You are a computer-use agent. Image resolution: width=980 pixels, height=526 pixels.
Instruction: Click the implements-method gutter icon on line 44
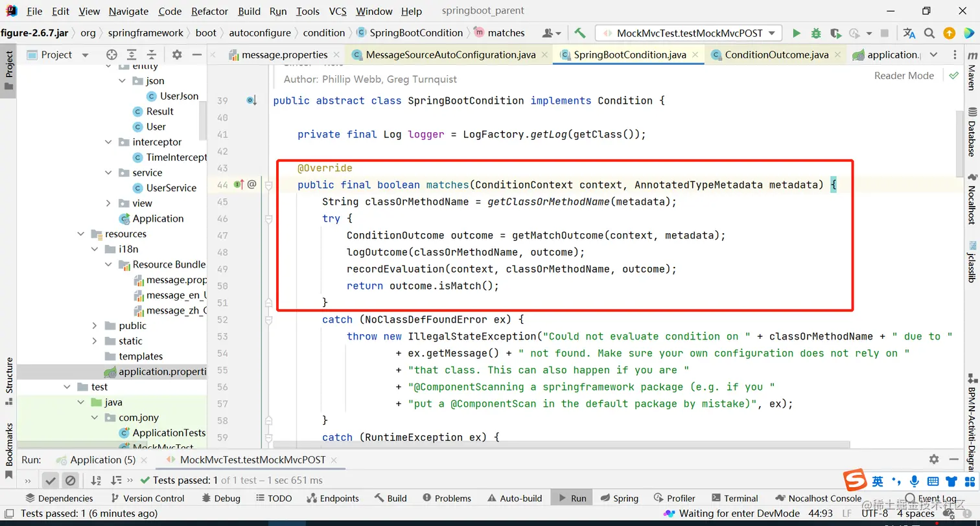pos(239,185)
